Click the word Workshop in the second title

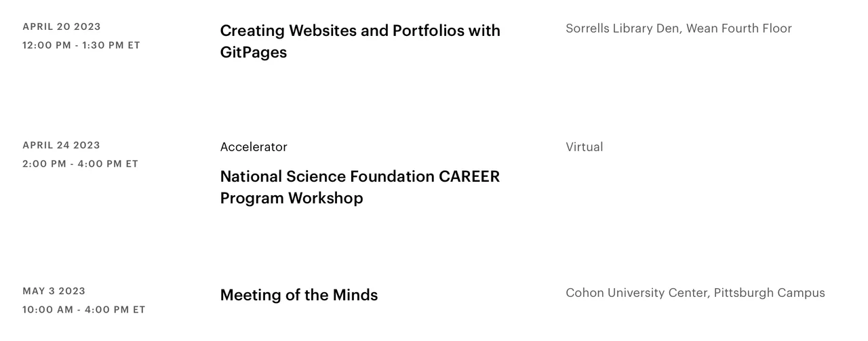(x=325, y=198)
